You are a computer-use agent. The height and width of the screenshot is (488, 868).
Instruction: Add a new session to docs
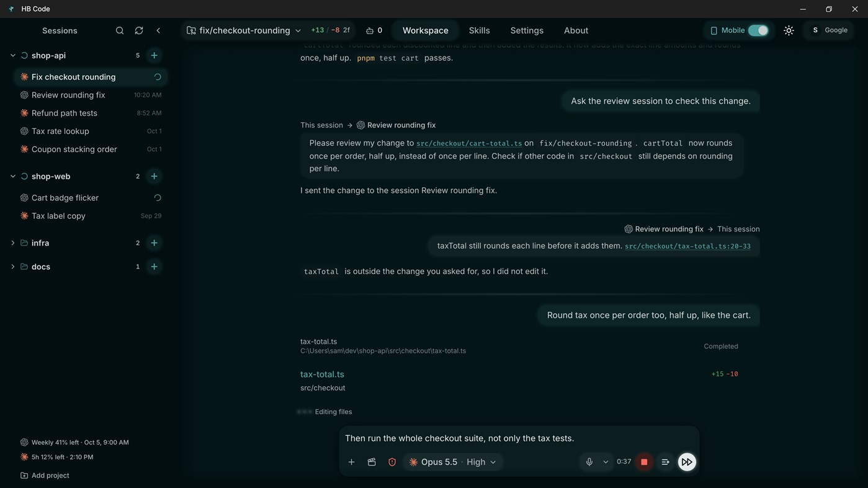(154, 267)
